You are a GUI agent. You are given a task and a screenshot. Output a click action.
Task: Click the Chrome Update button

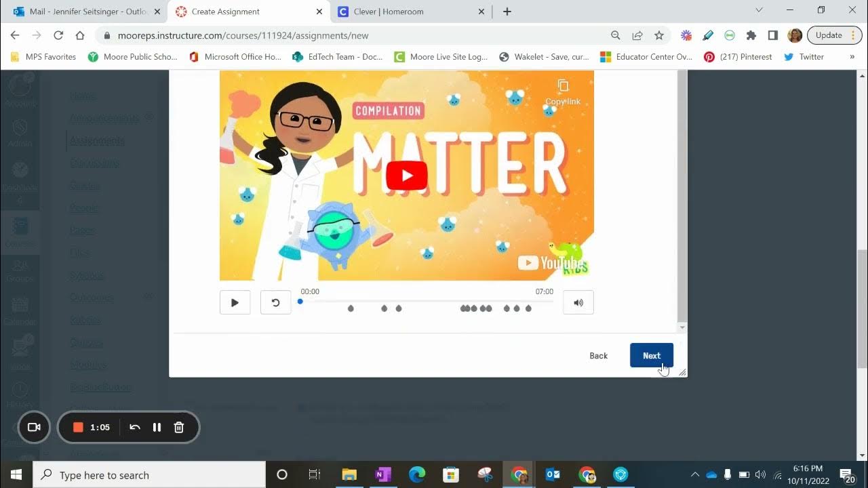834,35
